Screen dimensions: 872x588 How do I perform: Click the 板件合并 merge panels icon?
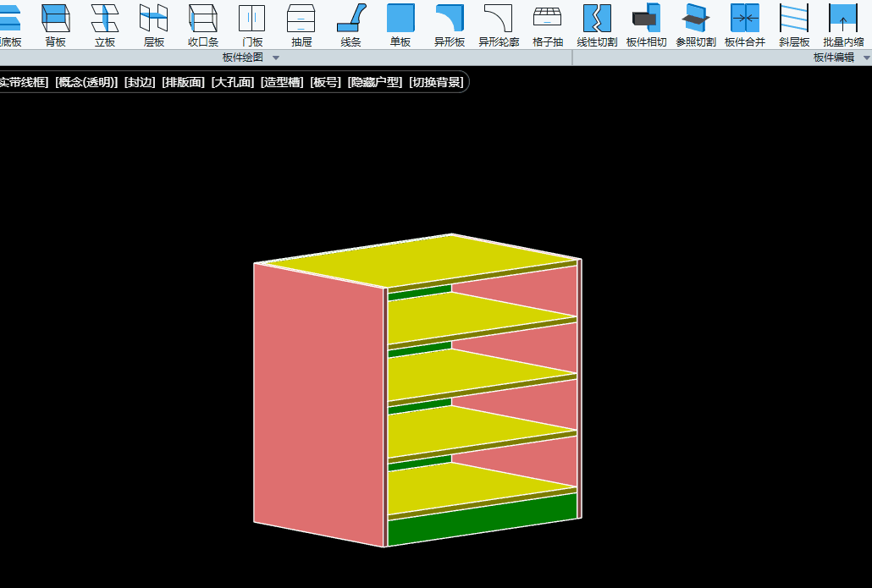[x=744, y=24]
